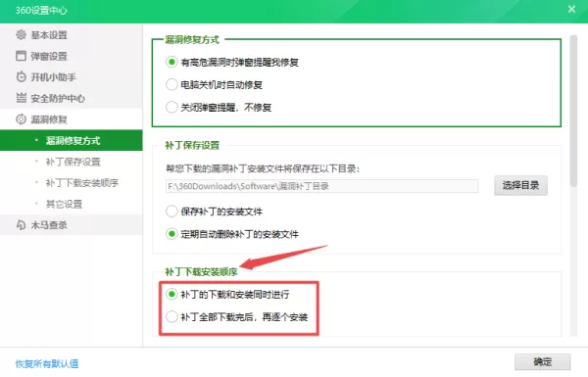This screenshot has width=588, height=377.
Task: Click the 漏洞修复方式 section heading in panel
Action: pos(192,39)
